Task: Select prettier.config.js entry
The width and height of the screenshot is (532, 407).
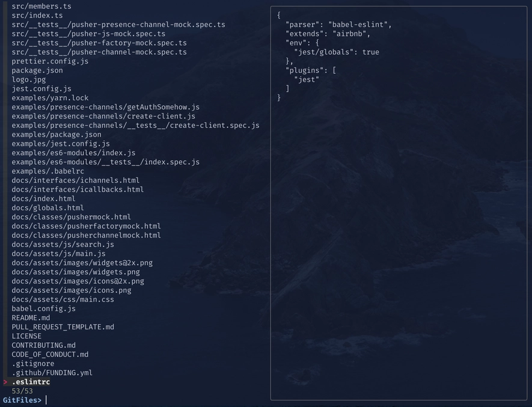Action: click(50, 61)
